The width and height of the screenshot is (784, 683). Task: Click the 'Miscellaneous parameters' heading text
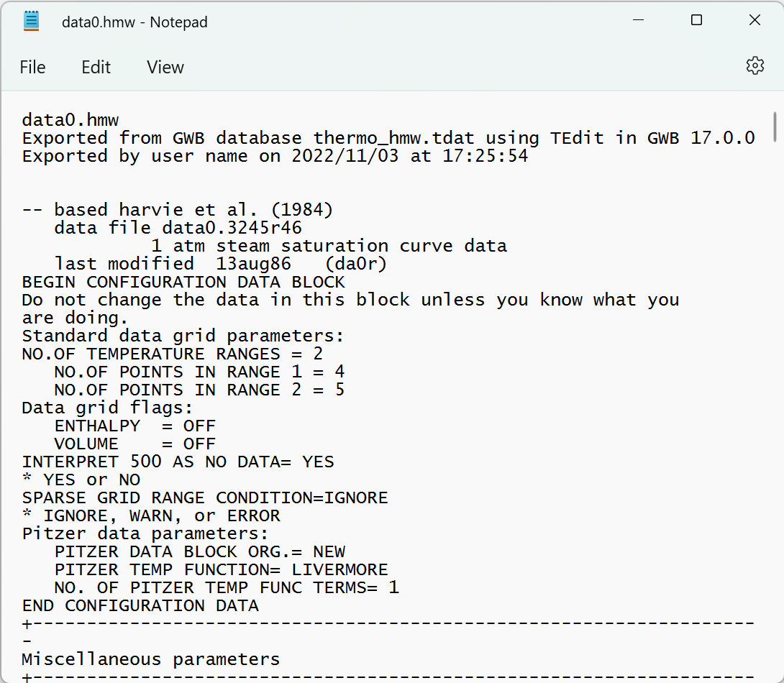click(151, 659)
